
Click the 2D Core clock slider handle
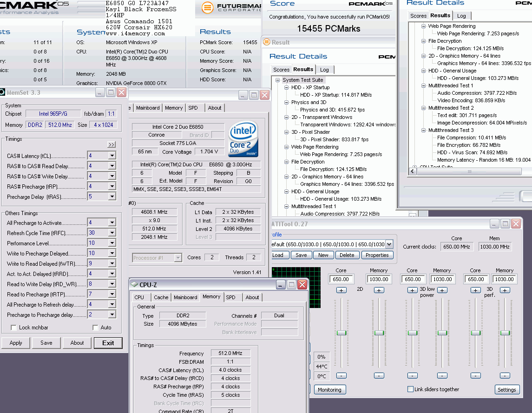(x=342, y=333)
